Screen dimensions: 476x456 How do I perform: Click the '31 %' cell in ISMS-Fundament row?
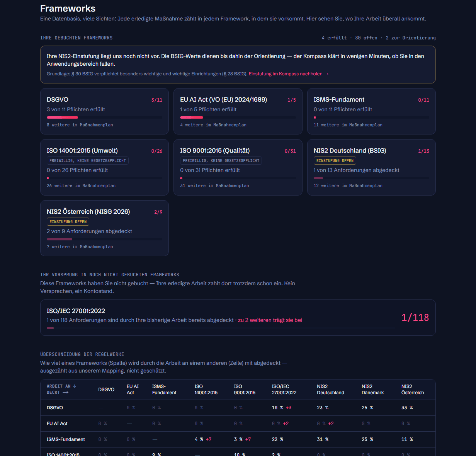[x=323, y=439]
